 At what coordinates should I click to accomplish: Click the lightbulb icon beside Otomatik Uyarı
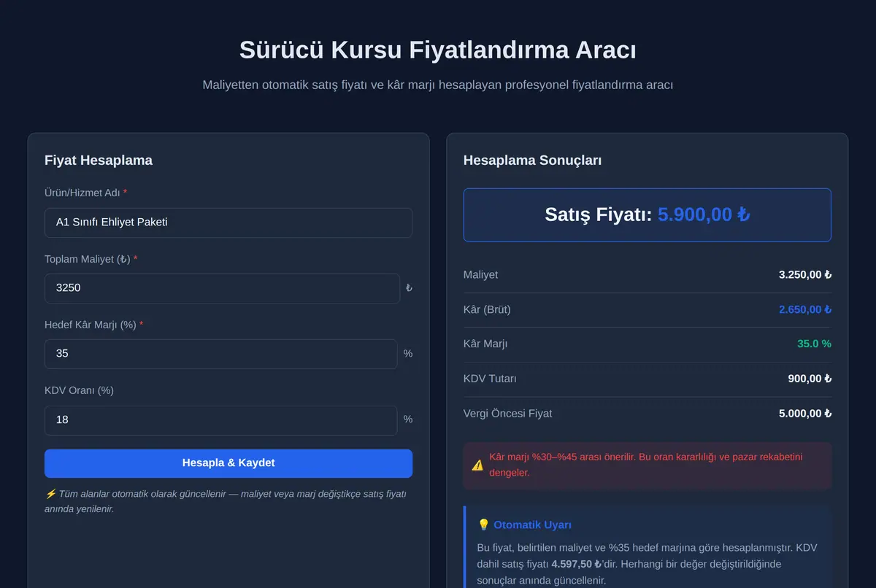483,525
